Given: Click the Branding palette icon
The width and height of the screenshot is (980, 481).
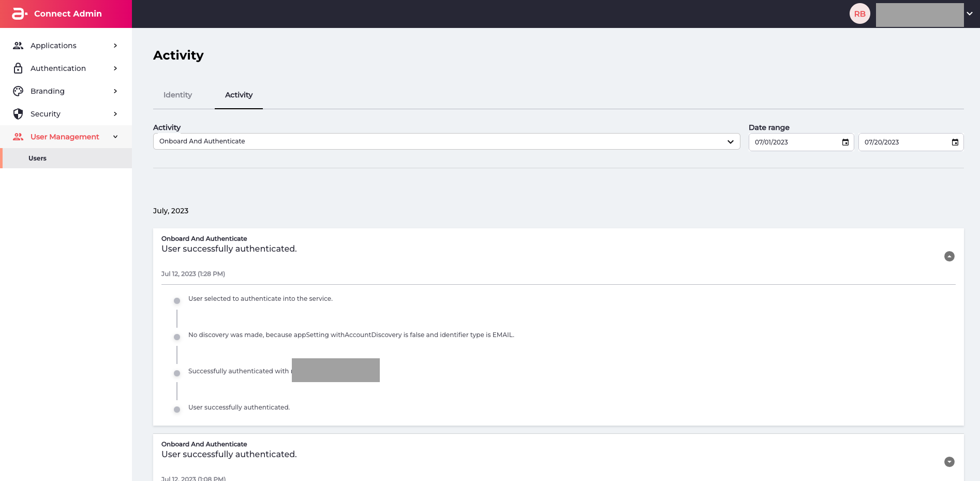Looking at the screenshot, I should (x=18, y=91).
